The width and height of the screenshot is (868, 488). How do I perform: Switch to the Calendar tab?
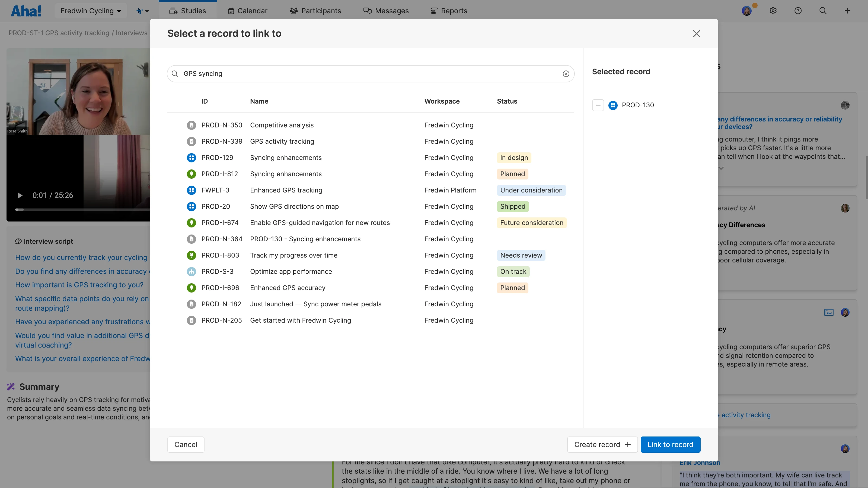pos(248,11)
